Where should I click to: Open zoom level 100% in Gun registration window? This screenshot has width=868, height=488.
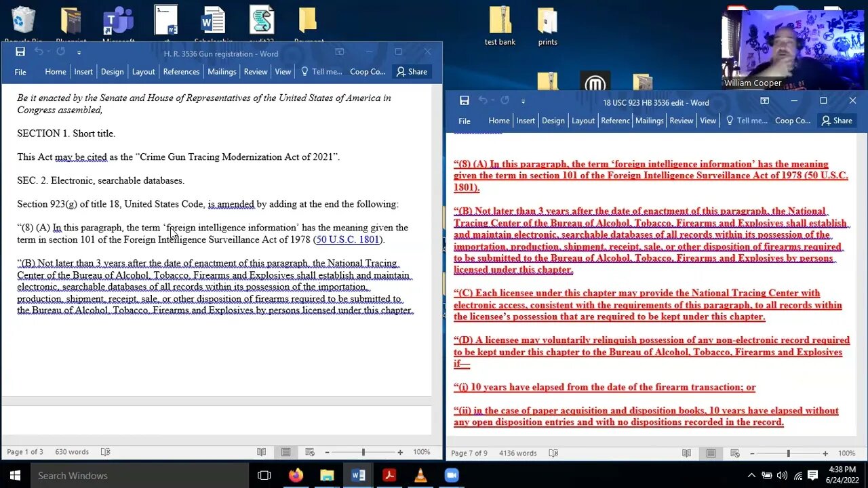[x=422, y=452]
